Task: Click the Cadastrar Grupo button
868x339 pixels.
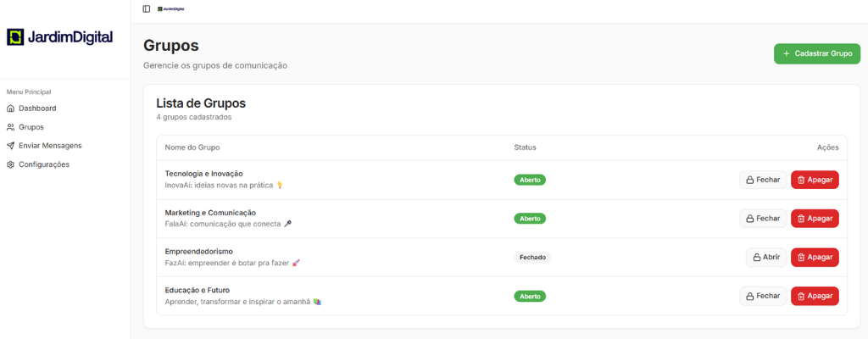Action: (816, 53)
